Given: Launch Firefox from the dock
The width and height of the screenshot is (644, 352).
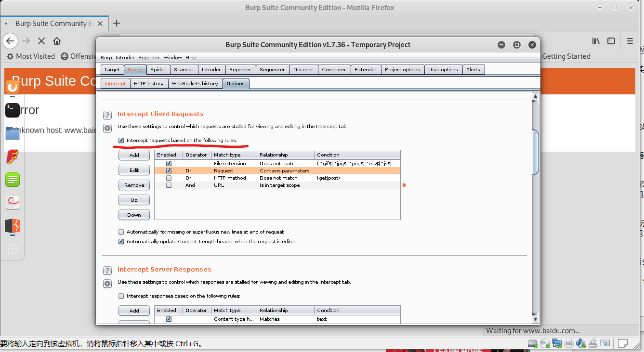Looking at the screenshot, I should [x=13, y=87].
